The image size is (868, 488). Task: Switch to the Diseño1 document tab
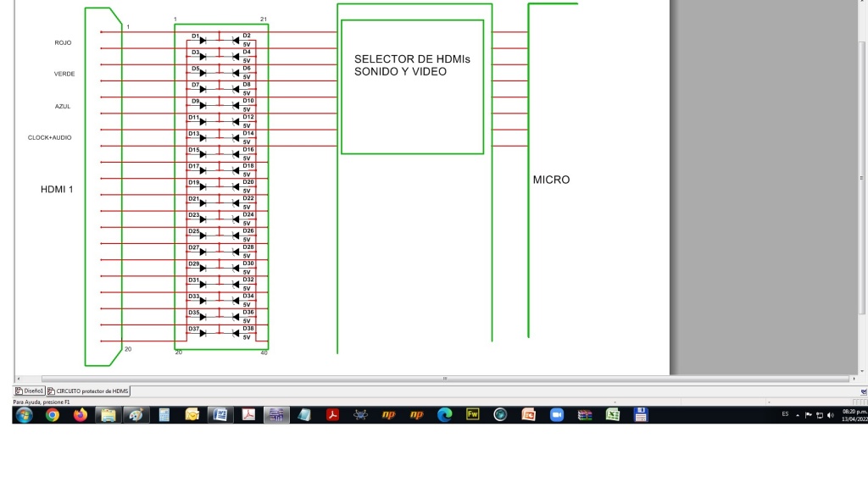pyautogui.click(x=30, y=391)
